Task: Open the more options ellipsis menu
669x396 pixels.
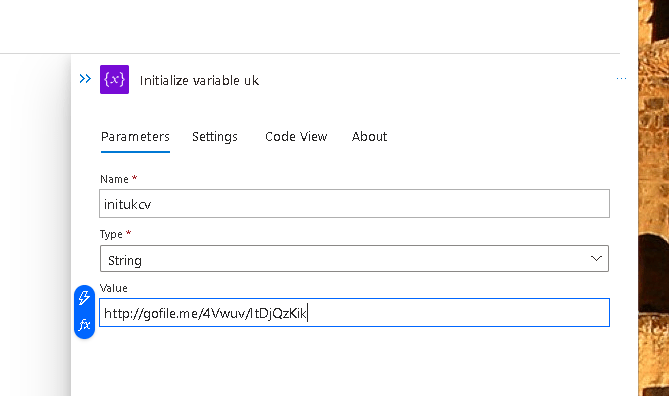Action: [x=621, y=79]
